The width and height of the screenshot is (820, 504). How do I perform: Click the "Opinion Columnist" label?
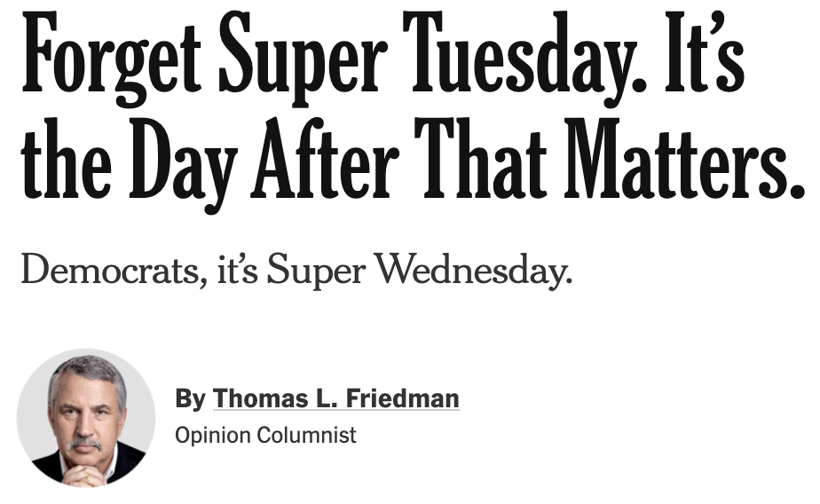click(265, 436)
